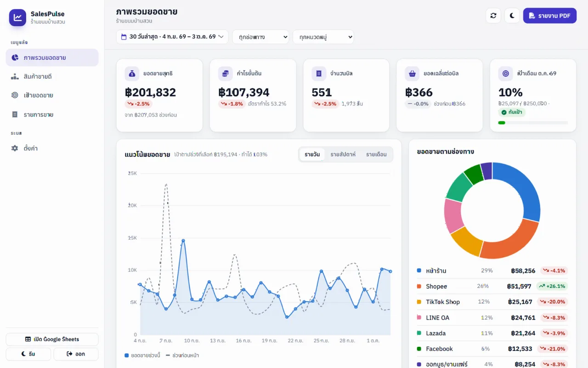Click the ฿201,832 net sales value
The width and height of the screenshot is (588, 368).
coord(150,92)
